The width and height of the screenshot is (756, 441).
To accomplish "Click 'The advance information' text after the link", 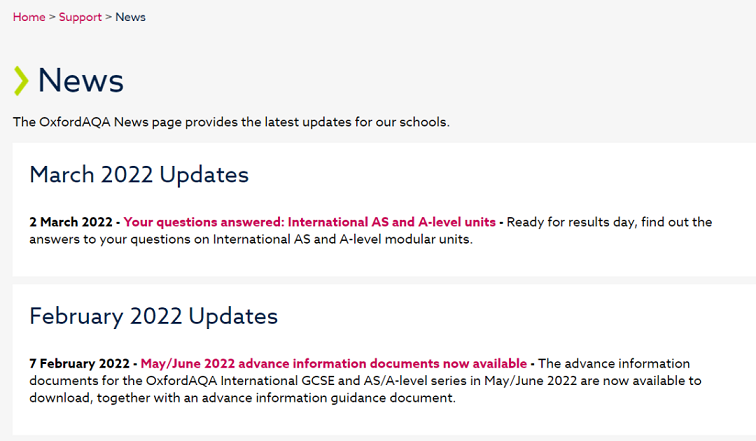I will click(x=614, y=363).
